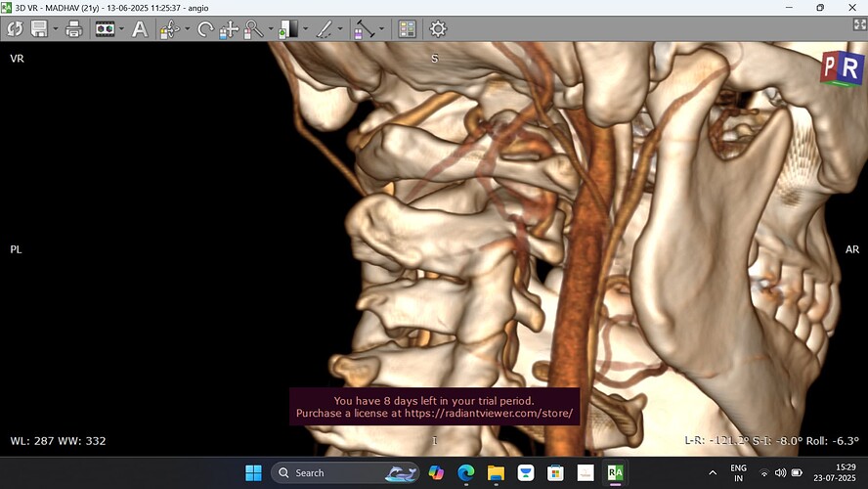Open Microsoft Store from the taskbar
Image resolution: width=868 pixels, height=489 pixels.
click(555, 473)
